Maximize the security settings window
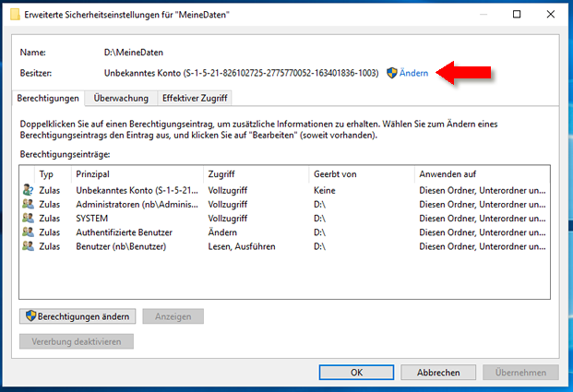This screenshot has height=392, width=573. click(515, 14)
